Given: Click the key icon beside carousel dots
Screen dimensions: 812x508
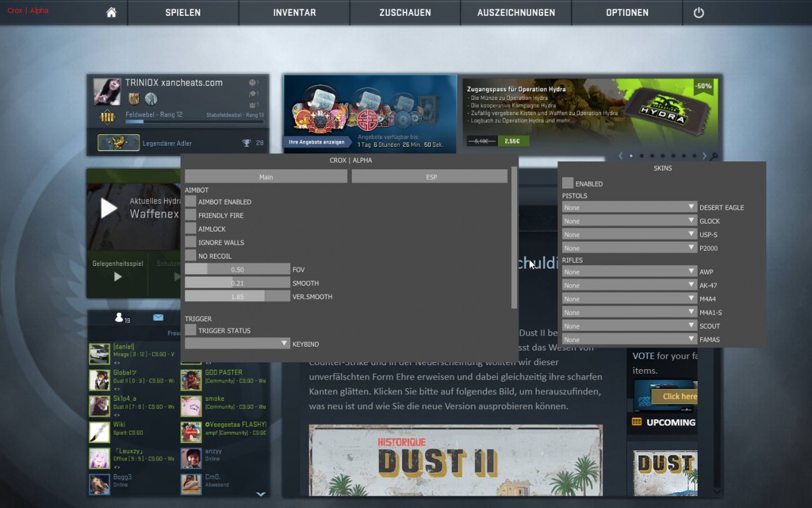Looking at the screenshot, I should click(714, 156).
